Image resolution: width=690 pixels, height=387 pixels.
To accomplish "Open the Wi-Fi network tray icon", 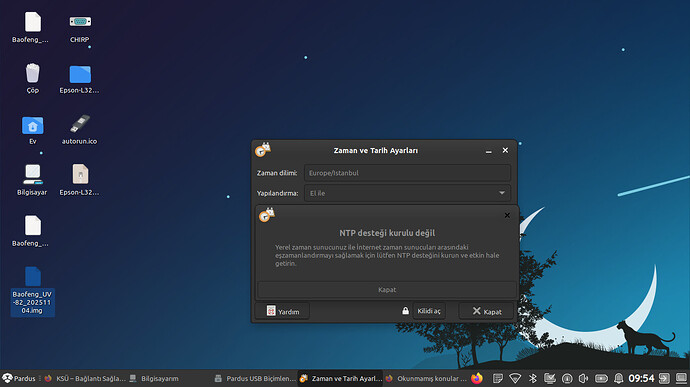I will click(x=515, y=378).
